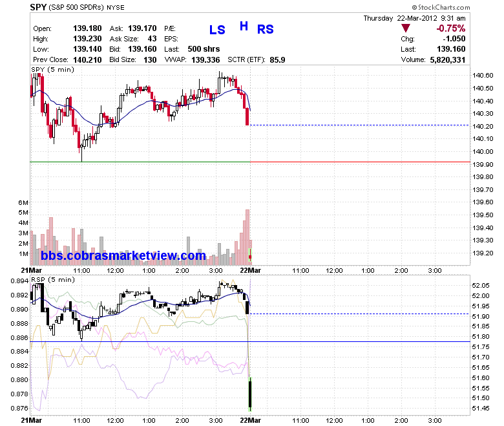The height and width of the screenshot is (426, 504).
Task: Click the 51.45 RSP price axis label
Action: [x=481, y=409]
